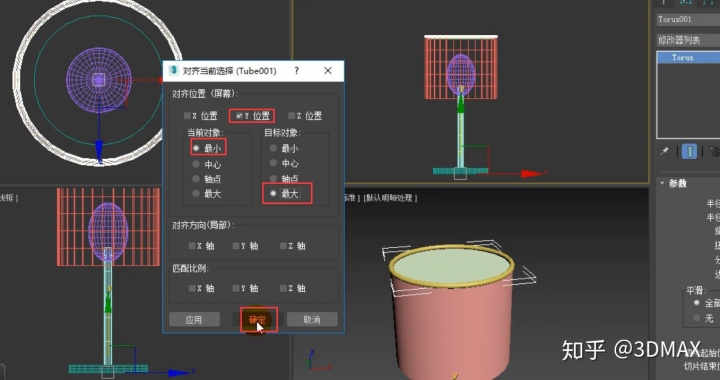Select 全部 under 平滑

(697, 303)
